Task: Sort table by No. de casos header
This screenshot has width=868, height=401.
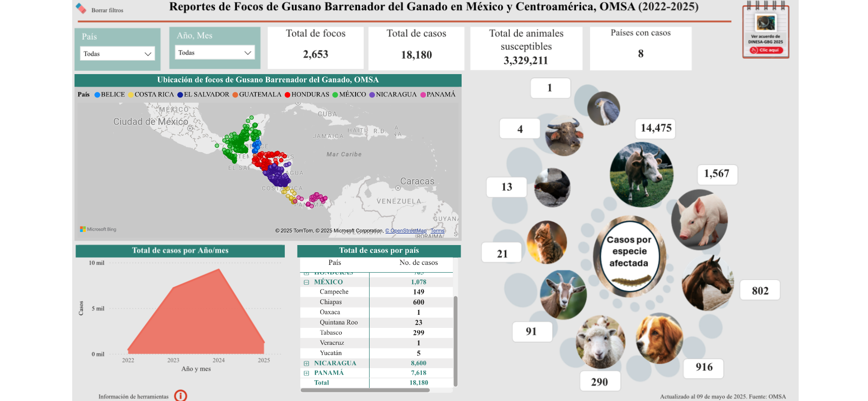Action: click(x=418, y=262)
